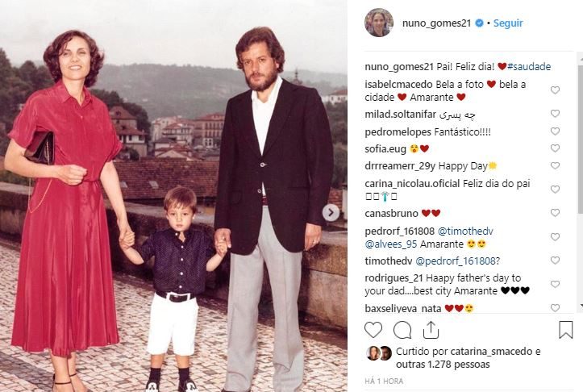Open the comment bubble icon
Viewport: 583px width, 392px height.
pyautogui.click(x=402, y=330)
